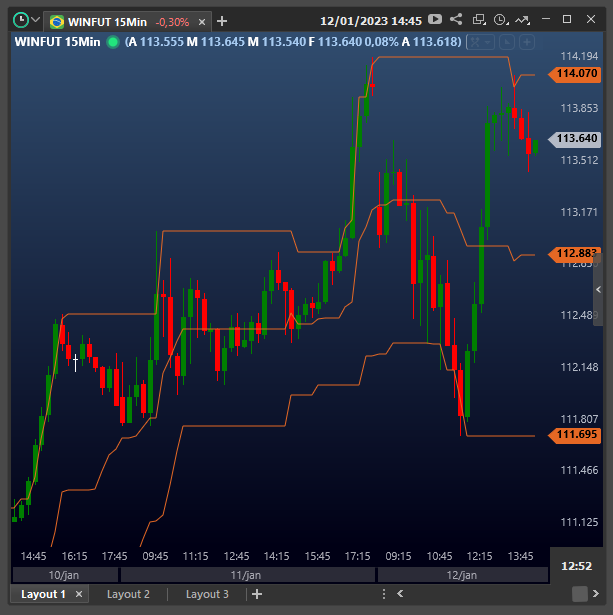Expand the dropdown arrow beside the clock icon
Screen dimensions: 613x615
point(36,20)
